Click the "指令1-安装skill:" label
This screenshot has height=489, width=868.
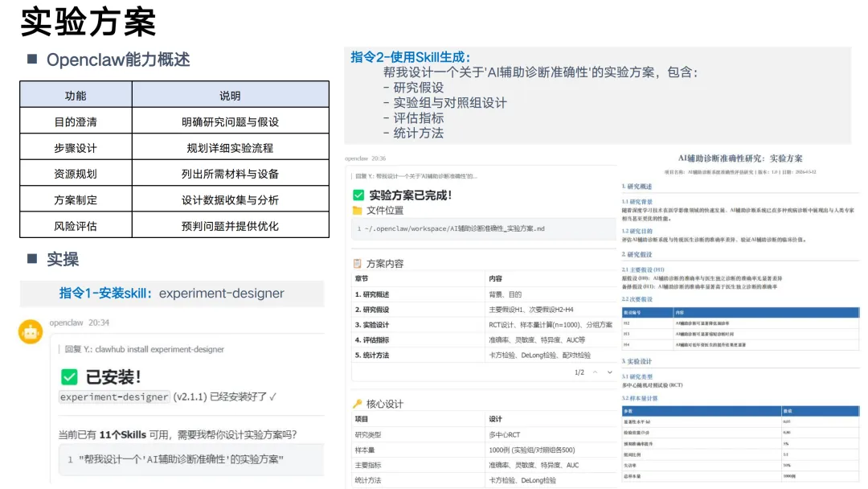click(x=105, y=293)
